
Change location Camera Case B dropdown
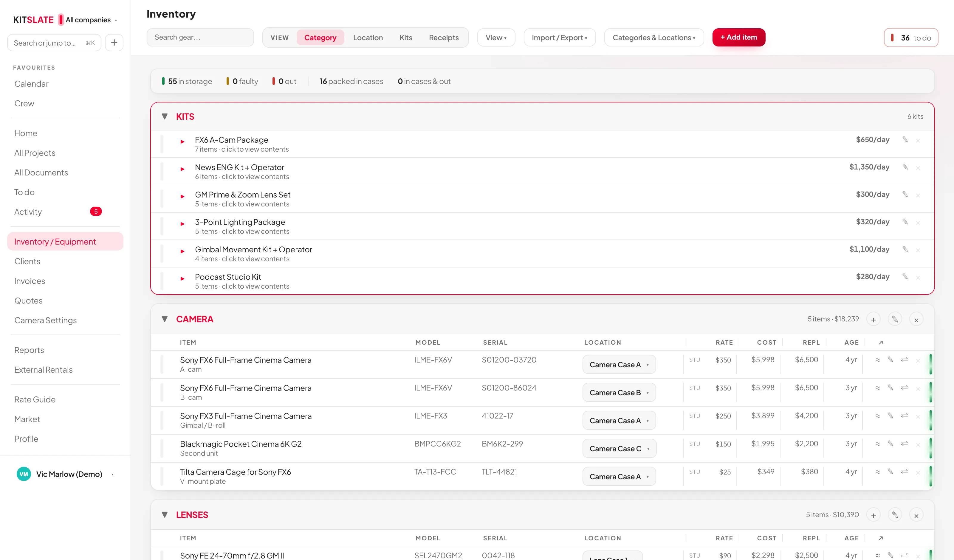[x=619, y=392]
